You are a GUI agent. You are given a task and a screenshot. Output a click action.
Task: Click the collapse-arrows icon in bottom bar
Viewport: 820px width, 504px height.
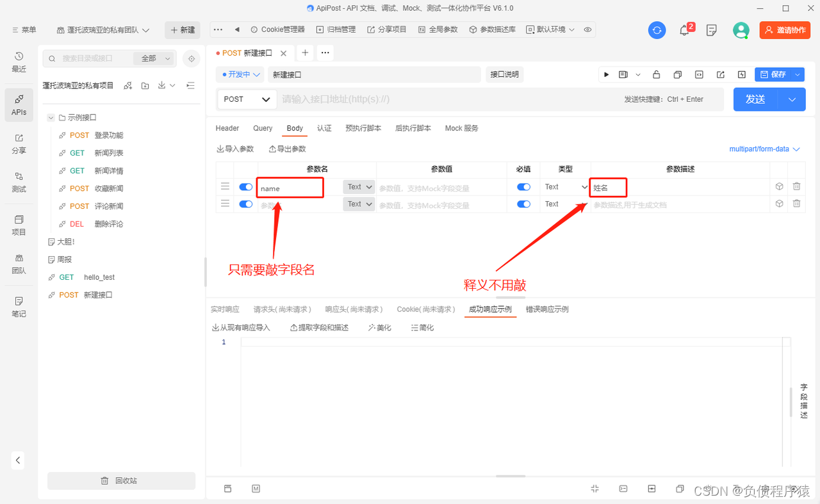tap(595, 489)
